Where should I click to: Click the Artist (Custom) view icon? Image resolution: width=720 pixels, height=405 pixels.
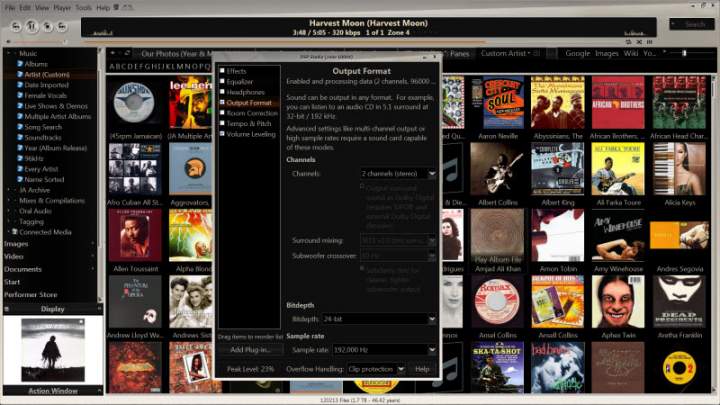(20, 74)
